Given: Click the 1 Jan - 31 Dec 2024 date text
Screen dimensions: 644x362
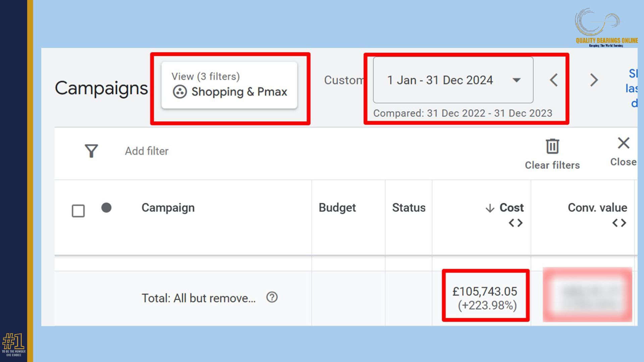Looking at the screenshot, I should click(440, 80).
